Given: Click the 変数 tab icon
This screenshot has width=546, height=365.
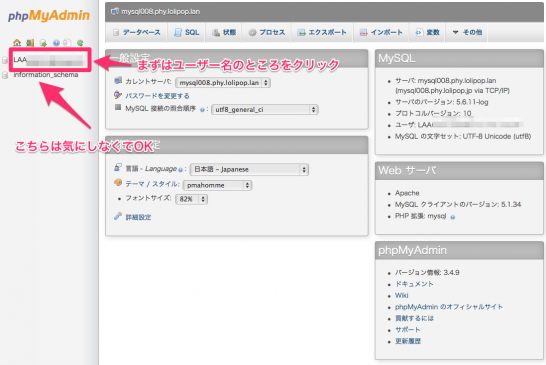Looking at the screenshot, I should click(419, 33).
